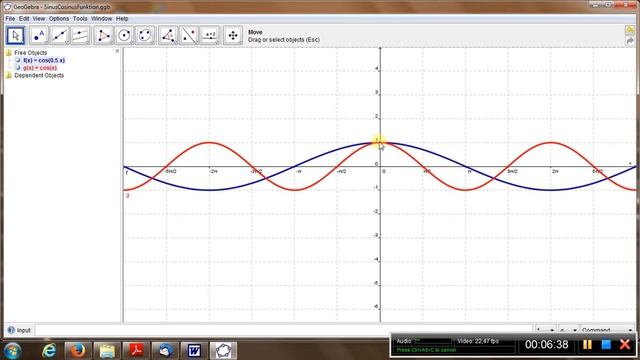Select the Dependent Objects tree row

click(x=39, y=76)
